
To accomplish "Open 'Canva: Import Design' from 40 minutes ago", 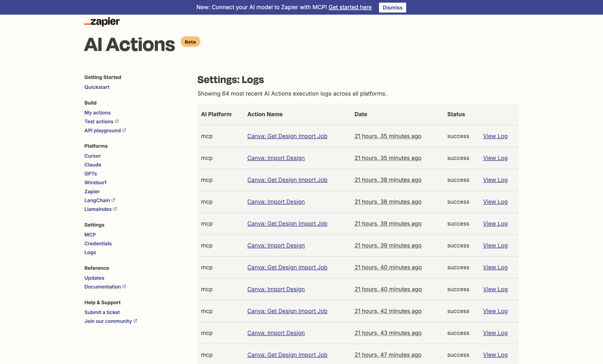I will pos(276,289).
